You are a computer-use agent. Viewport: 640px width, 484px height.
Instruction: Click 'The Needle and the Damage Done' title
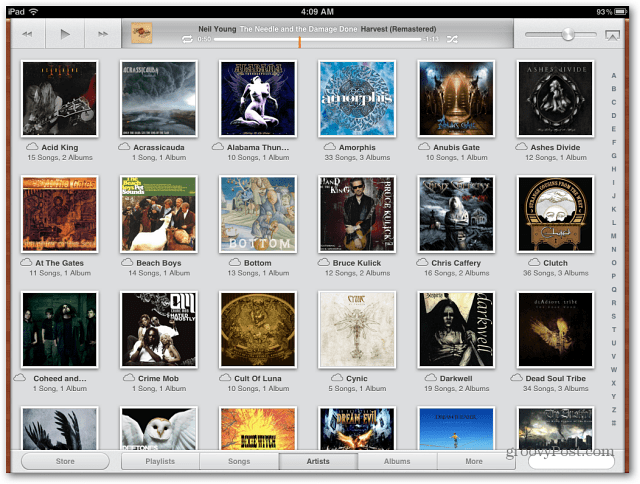click(x=298, y=29)
